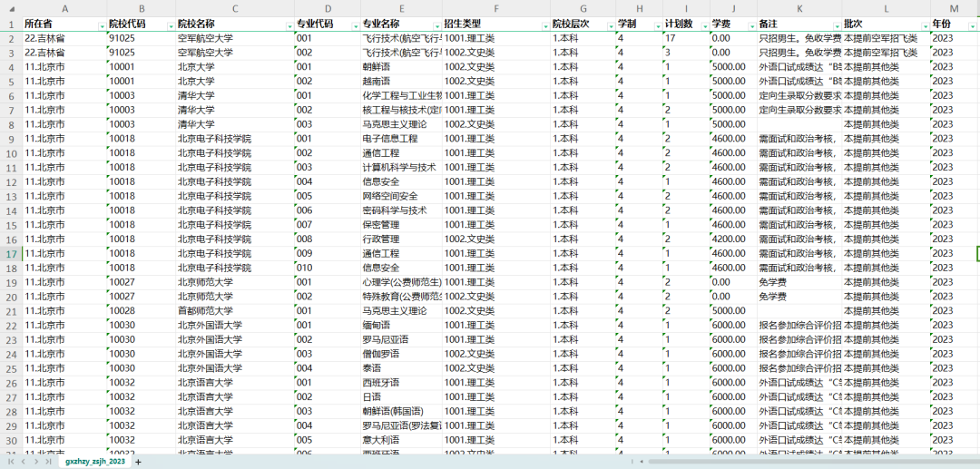Select row 21 header
Viewport: 980px width, 469px height.
point(11,311)
